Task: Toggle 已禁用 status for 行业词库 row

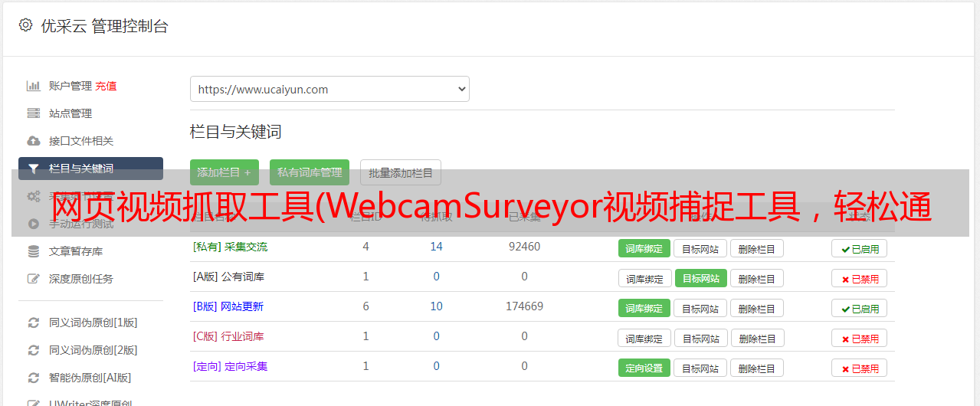Action: tap(859, 338)
